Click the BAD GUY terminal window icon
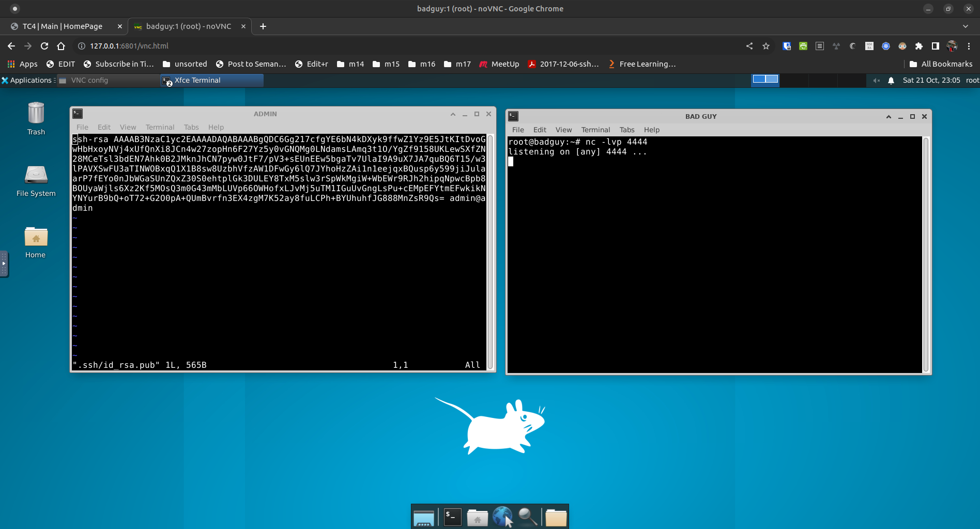980x529 pixels. click(513, 116)
